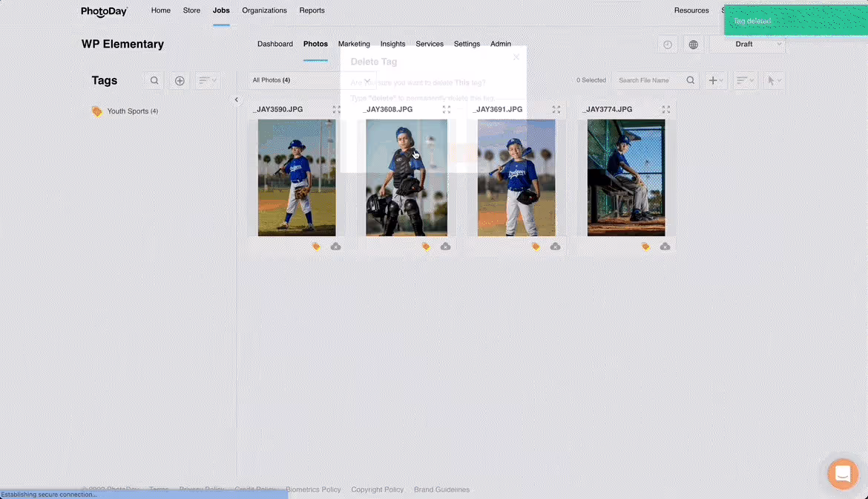
Task: Add a new tag with plus icon
Action: coord(180,81)
